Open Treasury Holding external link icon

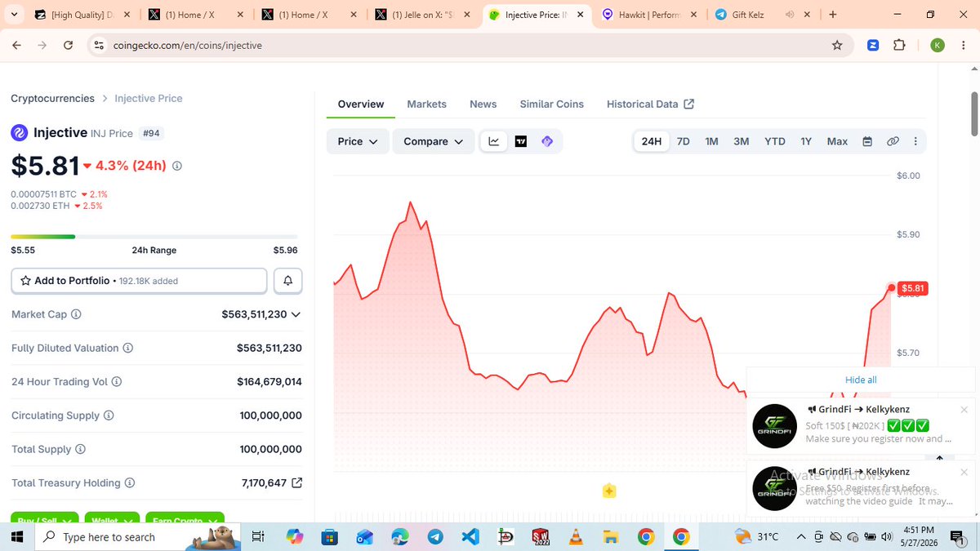[296, 482]
